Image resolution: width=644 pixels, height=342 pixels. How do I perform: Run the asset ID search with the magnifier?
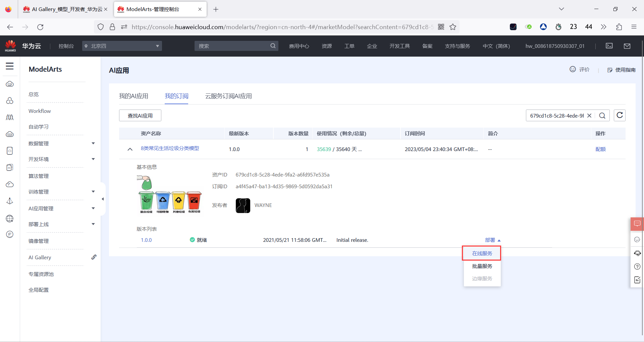pyautogui.click(x=602, y=116)
